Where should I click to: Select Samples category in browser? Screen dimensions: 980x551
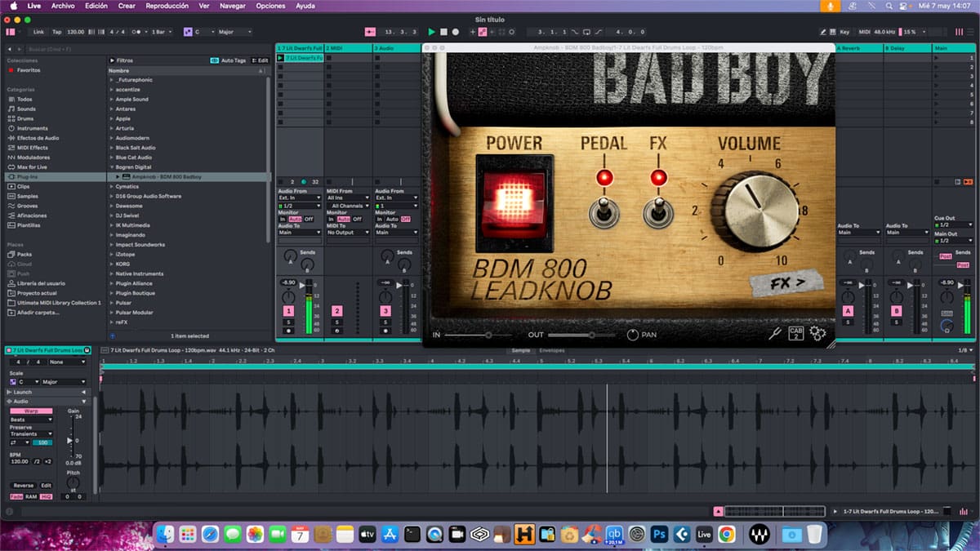[x=27, y=196]
